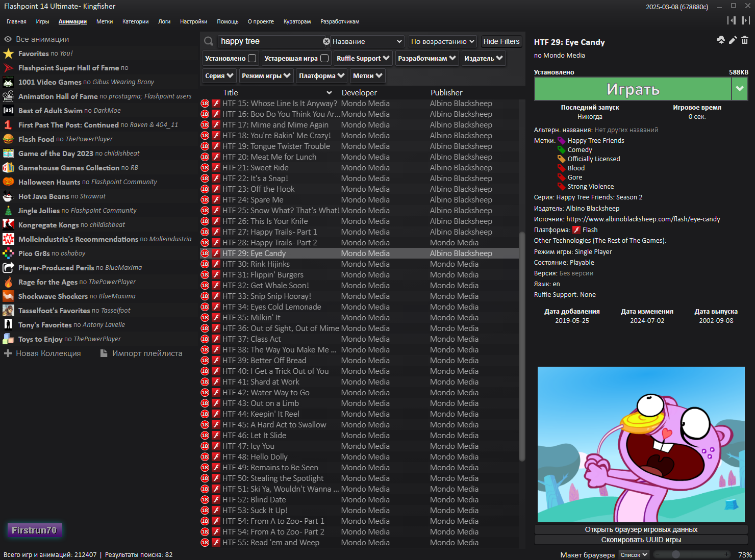This screenshot has height=560, width=755.
Task: Open the Настройки menu
Action: click(193, 21)
